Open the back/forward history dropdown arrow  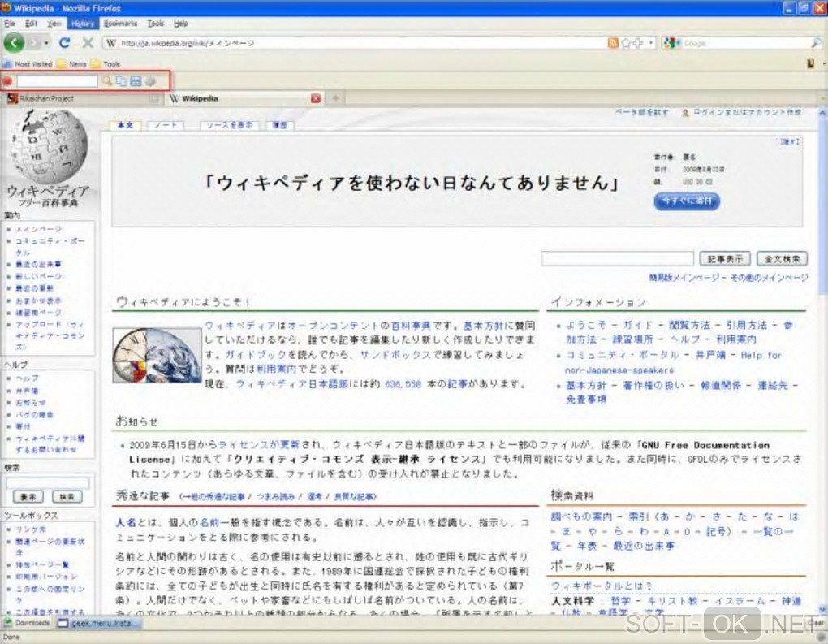pyautogui.click(x=46, y=43)
